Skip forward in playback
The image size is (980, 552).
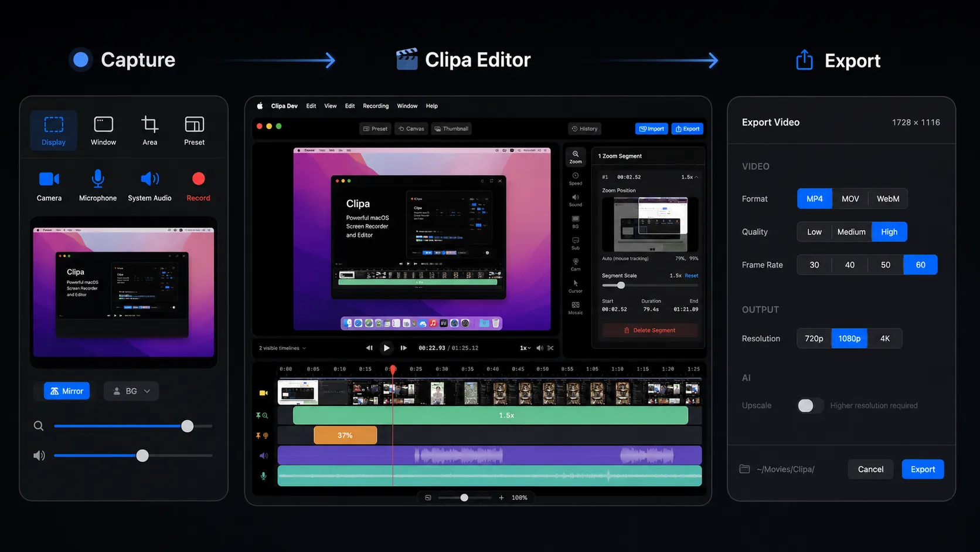click(404, 348)
